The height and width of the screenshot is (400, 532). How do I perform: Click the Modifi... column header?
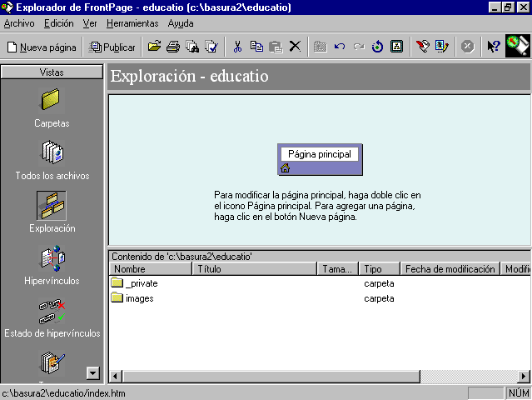pyautogui.click(x=515, y=269)
